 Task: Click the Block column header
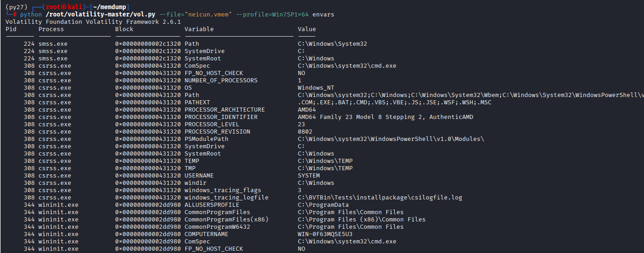[x=124, y=29]
